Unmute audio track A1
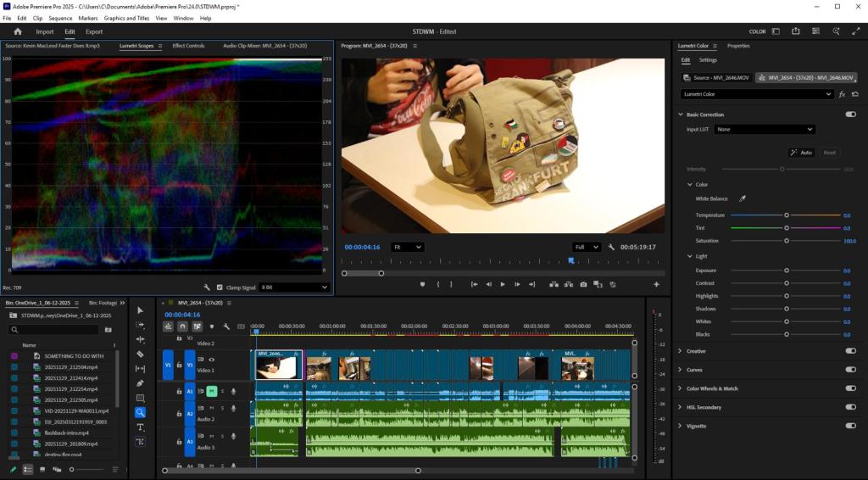This screenshot has height=480, width=868. 211,391
